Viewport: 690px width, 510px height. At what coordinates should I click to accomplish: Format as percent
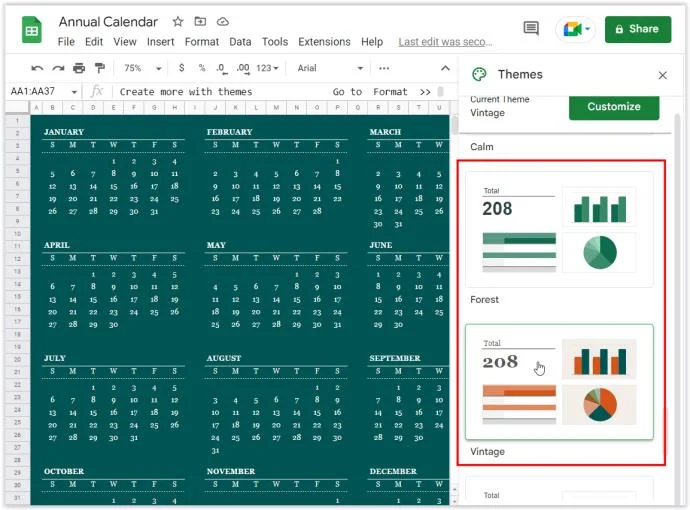202,68
